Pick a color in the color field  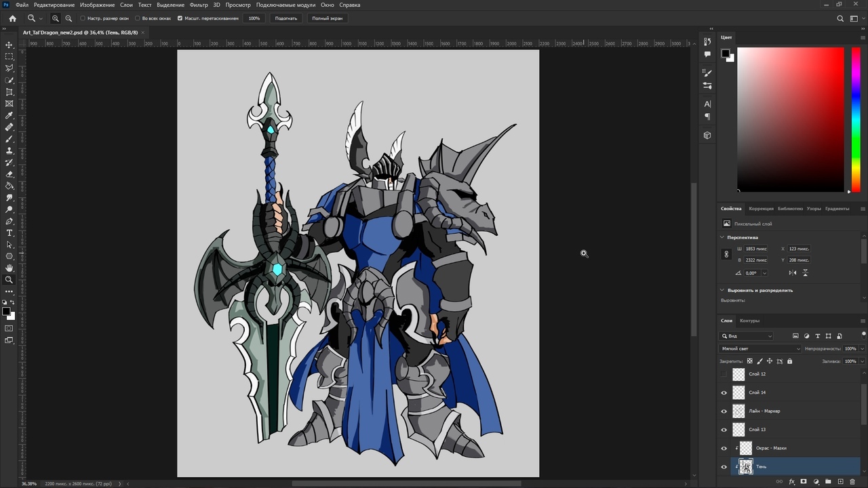(x=791, y=119)
